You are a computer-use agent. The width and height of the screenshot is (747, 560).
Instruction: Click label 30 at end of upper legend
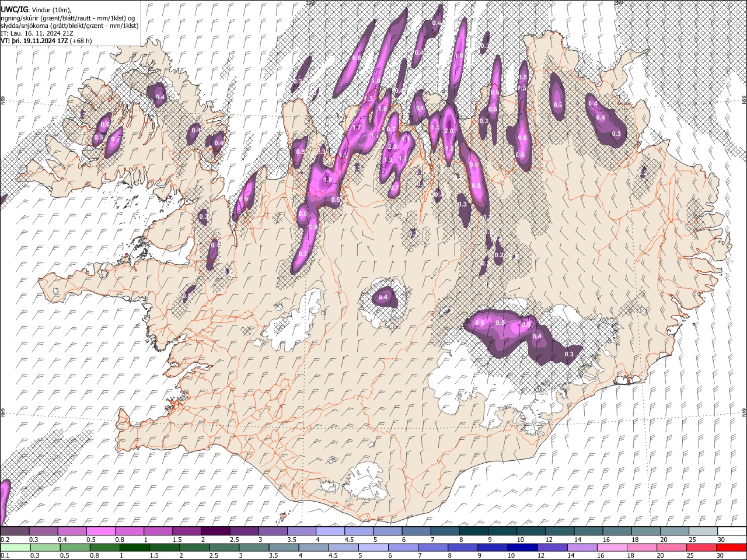[721, 540]
